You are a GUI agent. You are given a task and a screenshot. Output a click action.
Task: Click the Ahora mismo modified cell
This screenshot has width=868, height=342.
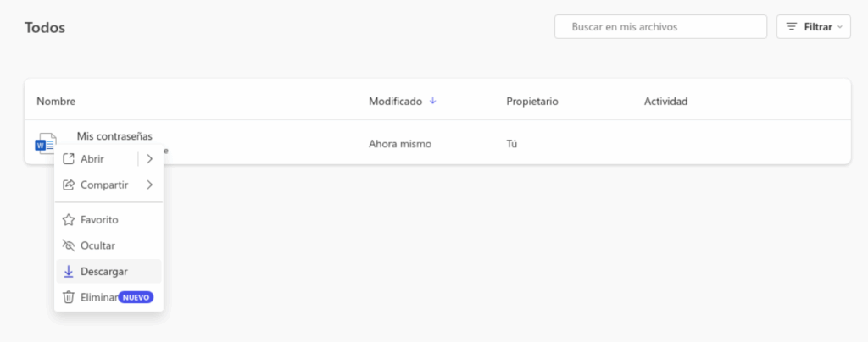coord(400,144)
